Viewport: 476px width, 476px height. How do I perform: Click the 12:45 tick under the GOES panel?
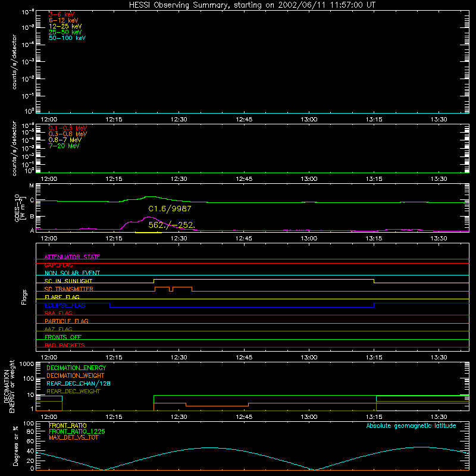click(x=244, y=238)
